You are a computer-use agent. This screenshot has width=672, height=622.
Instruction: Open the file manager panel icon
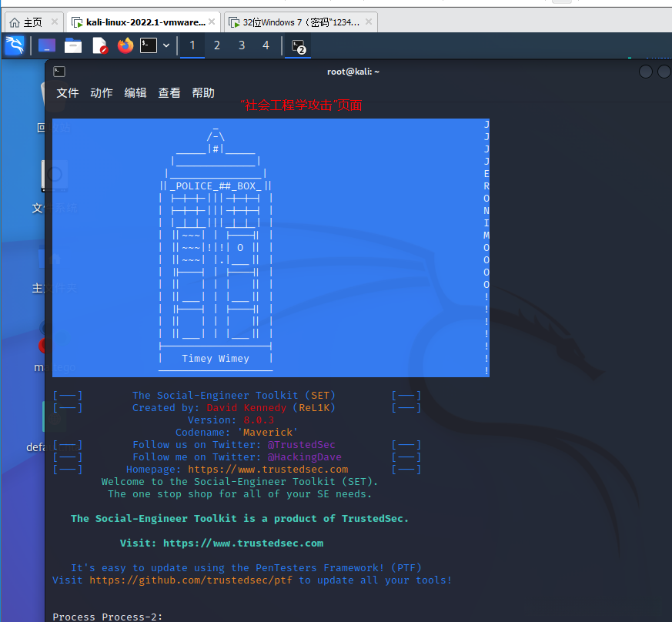73,45
